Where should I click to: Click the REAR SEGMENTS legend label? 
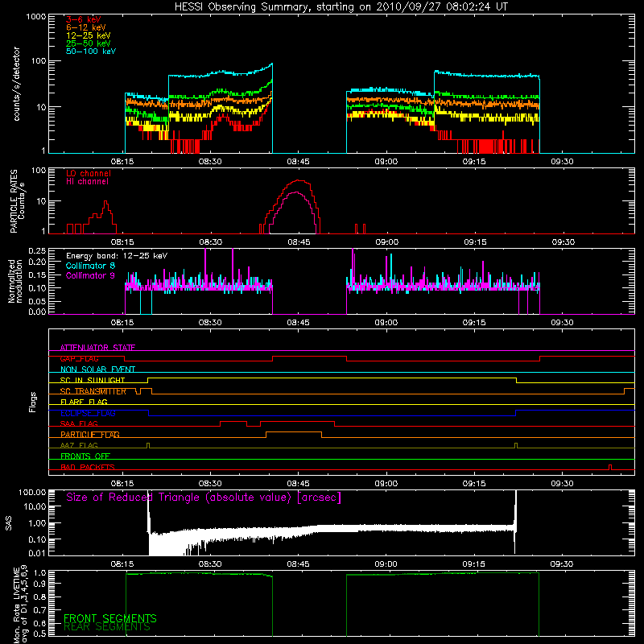(107, 627)
